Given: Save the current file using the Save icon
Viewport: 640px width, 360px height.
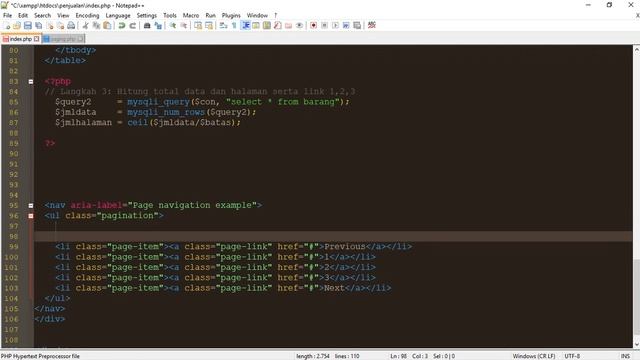Looking at the screenshot, I should pos(28,25).
